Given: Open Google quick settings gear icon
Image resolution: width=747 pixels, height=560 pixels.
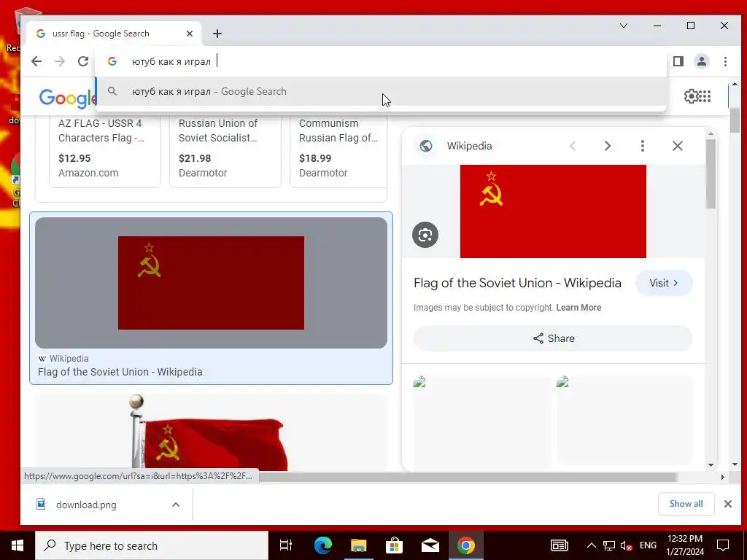Looking at the screenshot, I should point(690,96).
